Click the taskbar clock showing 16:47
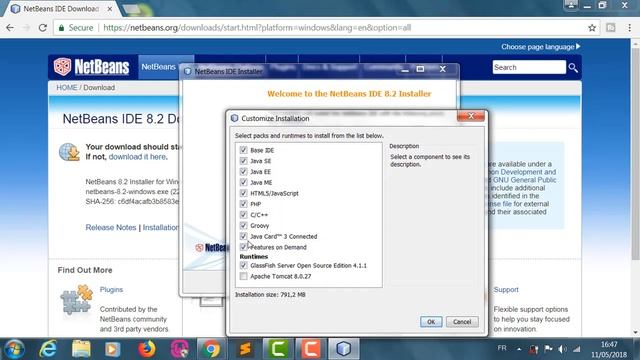 [x=609, y=350]
